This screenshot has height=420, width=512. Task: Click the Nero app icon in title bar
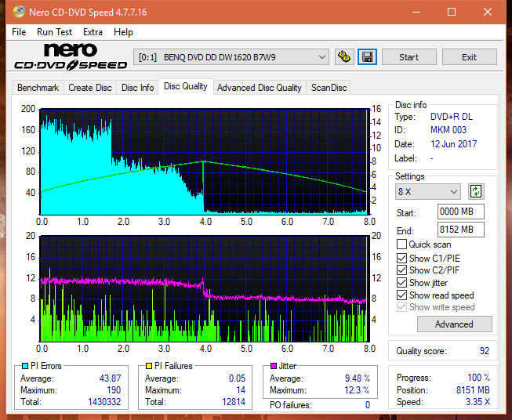click(19, 12)
